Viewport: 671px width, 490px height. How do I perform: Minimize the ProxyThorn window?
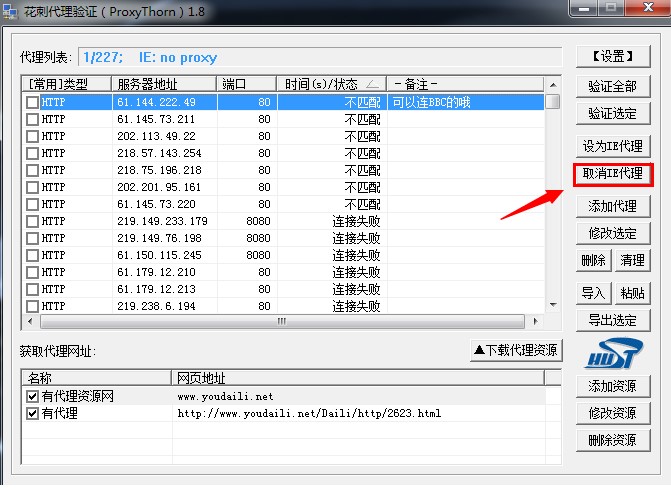click(584, 8)
